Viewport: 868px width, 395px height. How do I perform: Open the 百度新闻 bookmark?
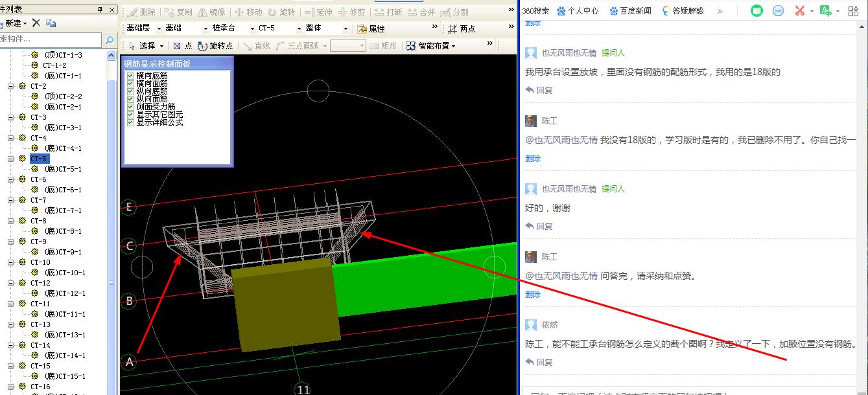pos(630,11)
